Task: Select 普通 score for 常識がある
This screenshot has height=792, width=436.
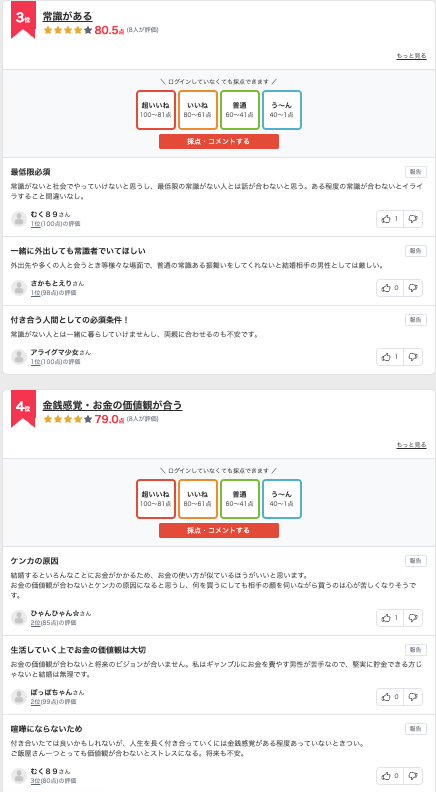Action: (x=239, y=110)
